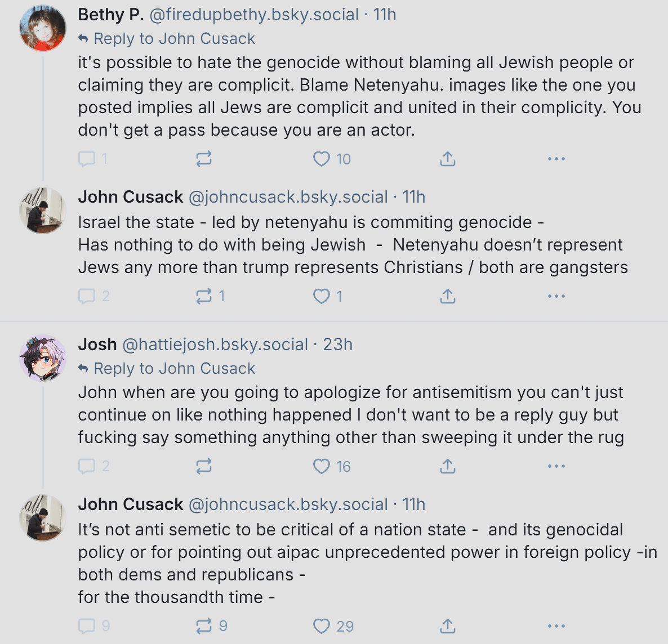The image size is (668, 644).
Task: Like Josh's post with 16 likes
Action: (331, 466)
